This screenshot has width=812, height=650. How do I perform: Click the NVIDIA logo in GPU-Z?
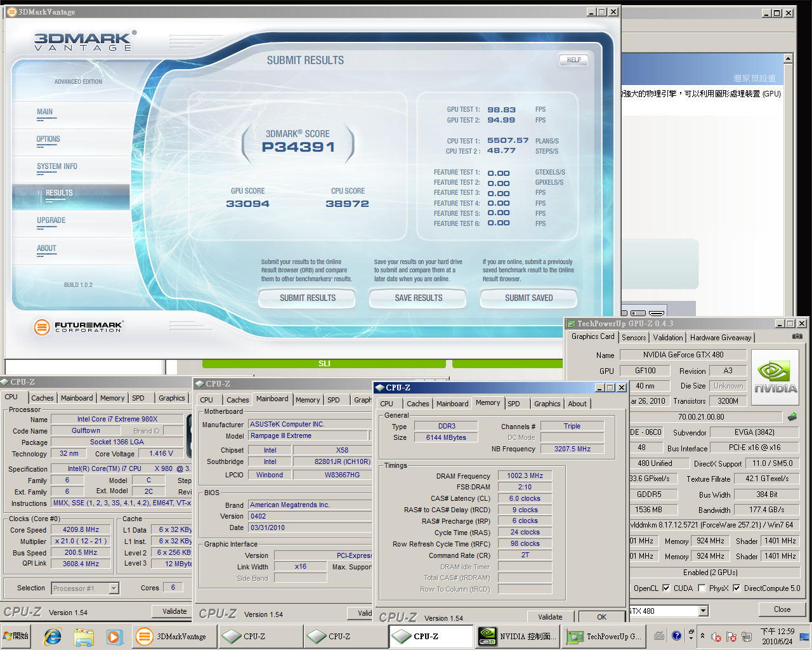pos(774,376)
